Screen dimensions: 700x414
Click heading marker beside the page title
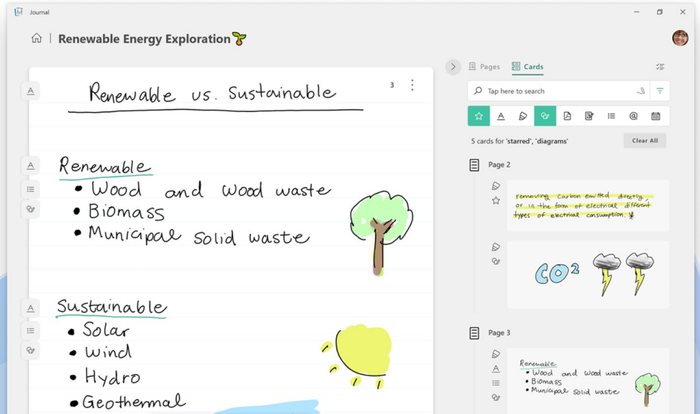pos(31,91)
